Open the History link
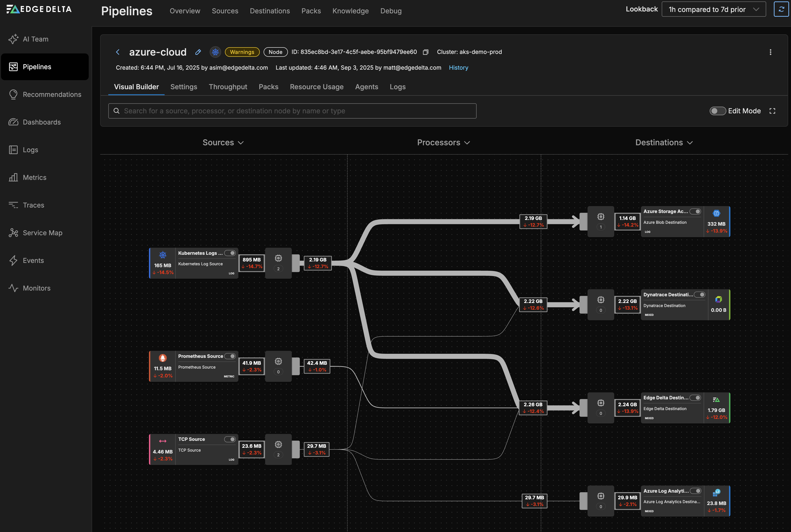Image resolution: width=791 pixels, height=532 pixels. pyautogui.click(x=458, y=68)
